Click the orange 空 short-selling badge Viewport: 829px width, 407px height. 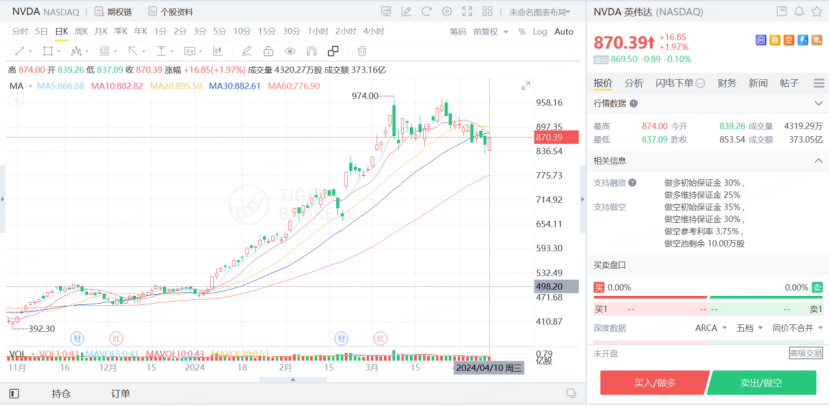789,40
